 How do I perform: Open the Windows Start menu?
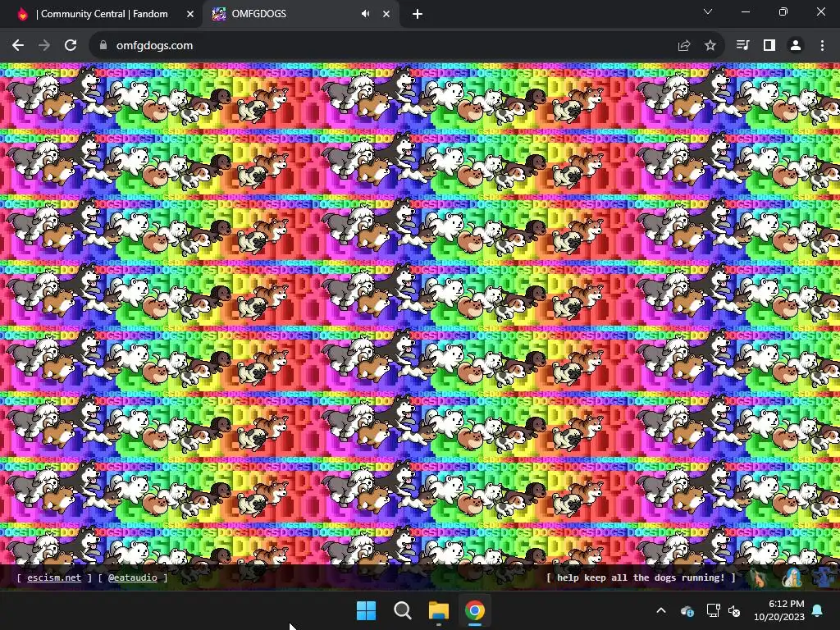click(367, 610)
